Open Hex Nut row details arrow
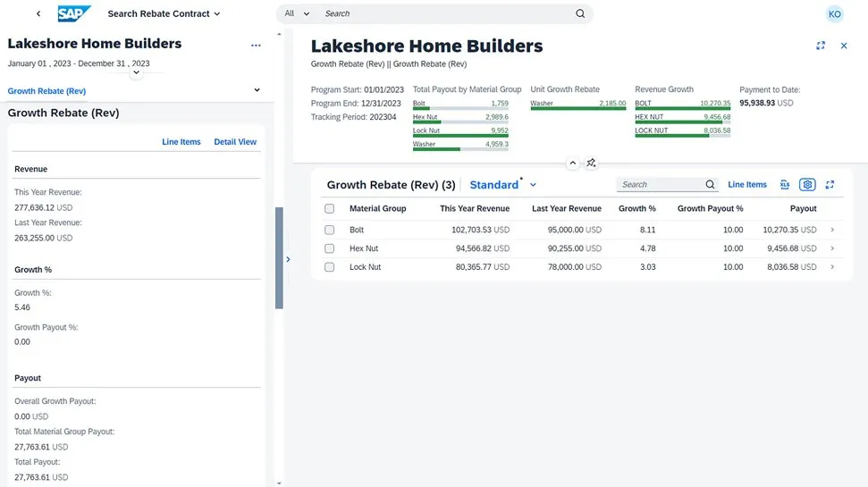 tap(832, 248)
